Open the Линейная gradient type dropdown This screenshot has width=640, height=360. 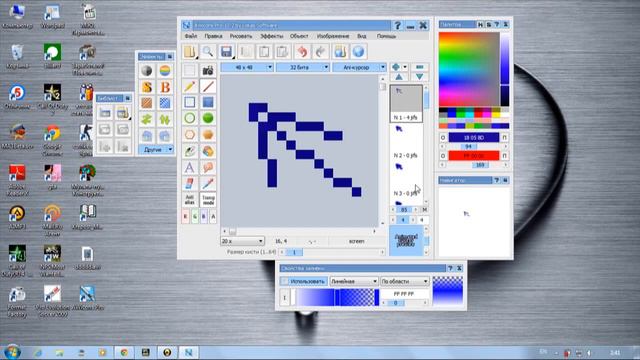tap(353, 281)
